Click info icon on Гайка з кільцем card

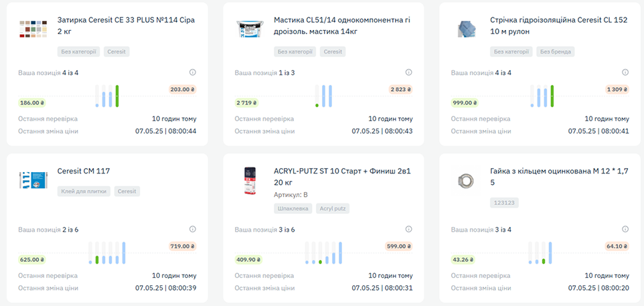pyautogui.click(x=625, y=229)
